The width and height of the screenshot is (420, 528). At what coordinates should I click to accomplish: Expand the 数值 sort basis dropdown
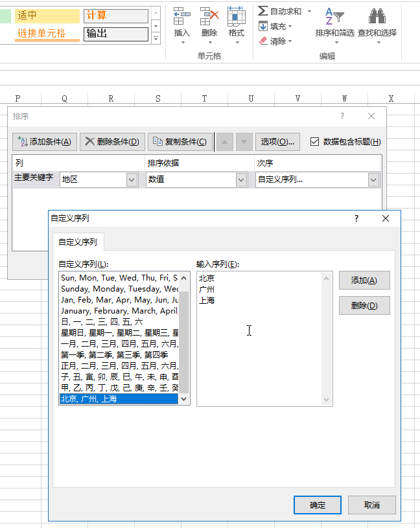[241, 179]
